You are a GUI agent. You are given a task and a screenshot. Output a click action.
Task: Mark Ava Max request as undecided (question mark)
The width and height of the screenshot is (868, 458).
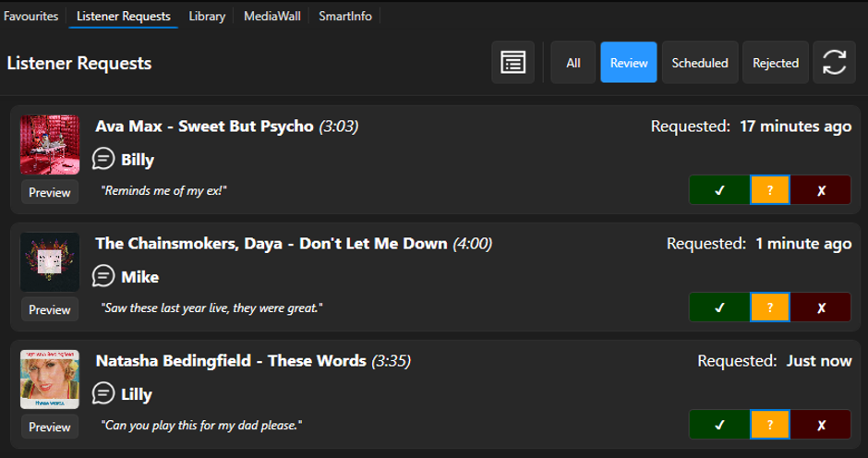coord(769,190)
